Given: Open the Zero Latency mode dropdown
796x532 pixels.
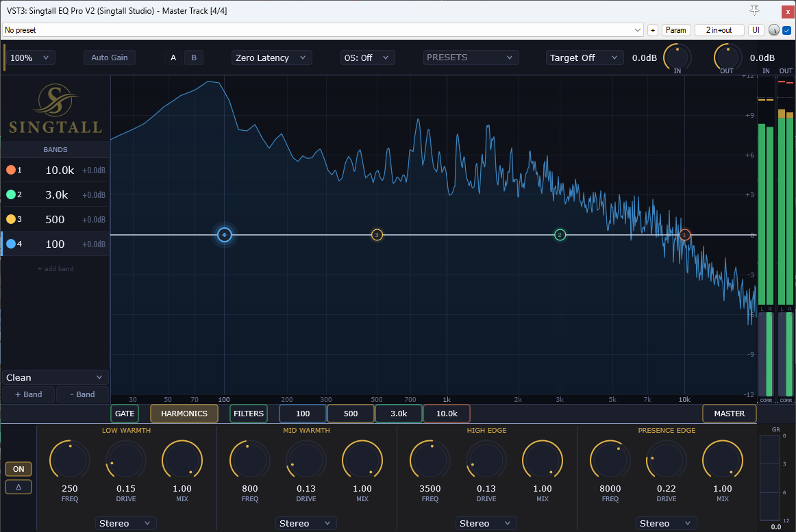Looking at the screenshot, I should [271, 58].
